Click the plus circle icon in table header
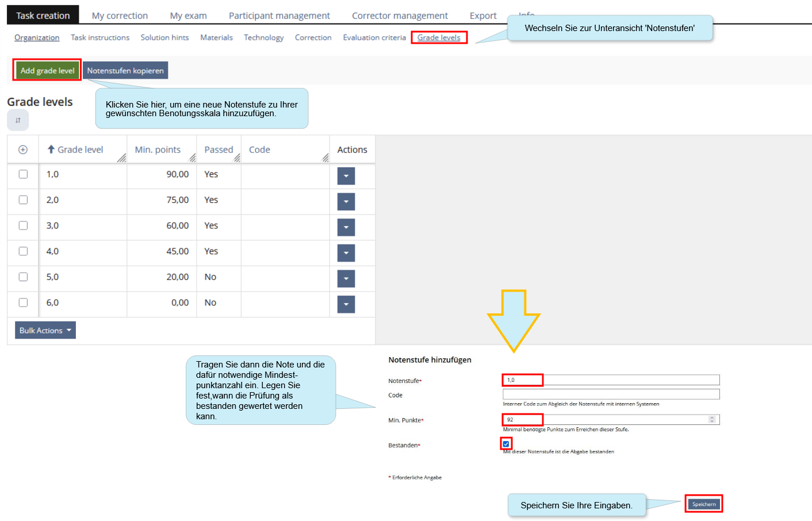This screenshot has height=521, width=812. tap(23, 150)
